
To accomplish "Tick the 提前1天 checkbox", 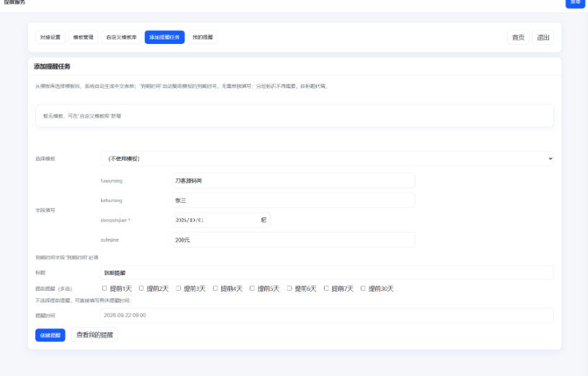I will [104, 288].
